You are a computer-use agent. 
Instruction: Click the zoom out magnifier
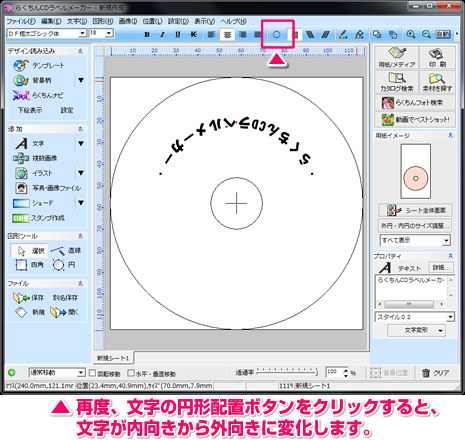pyautogui.click(x=426, y=34)
